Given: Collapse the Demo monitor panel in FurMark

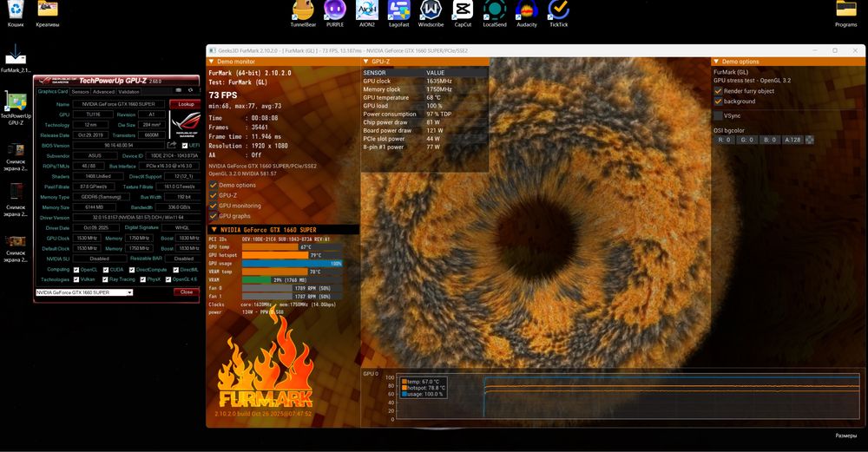Looking at the screenshot, I should pyautogui.click(x=212, y=62).
